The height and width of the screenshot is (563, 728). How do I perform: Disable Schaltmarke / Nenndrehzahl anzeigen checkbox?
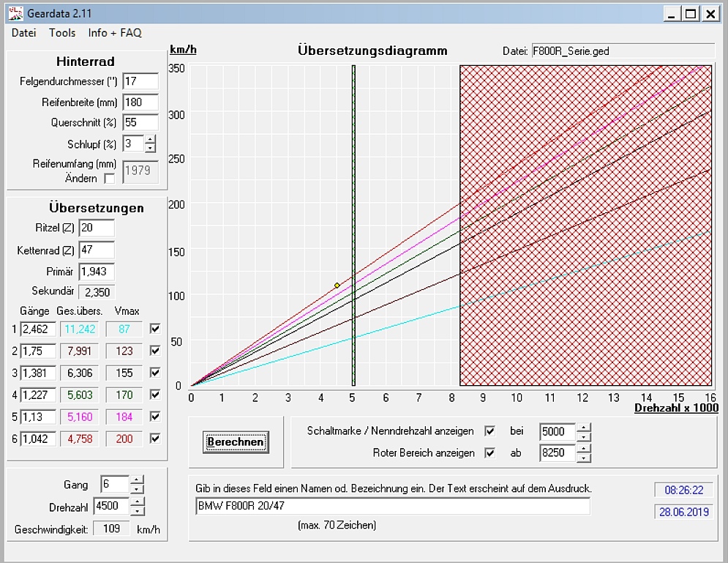[x=490, y=431]
